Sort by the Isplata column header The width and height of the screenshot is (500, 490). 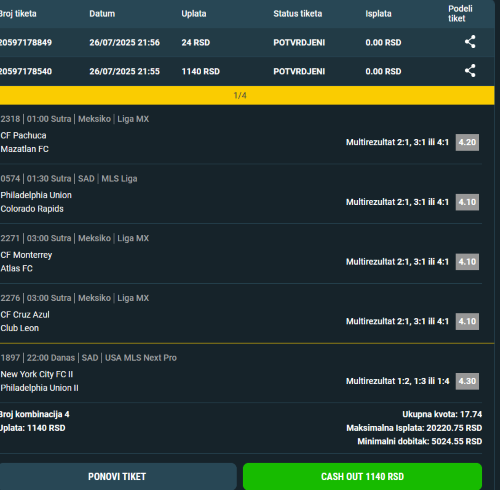tap(378, 14)
